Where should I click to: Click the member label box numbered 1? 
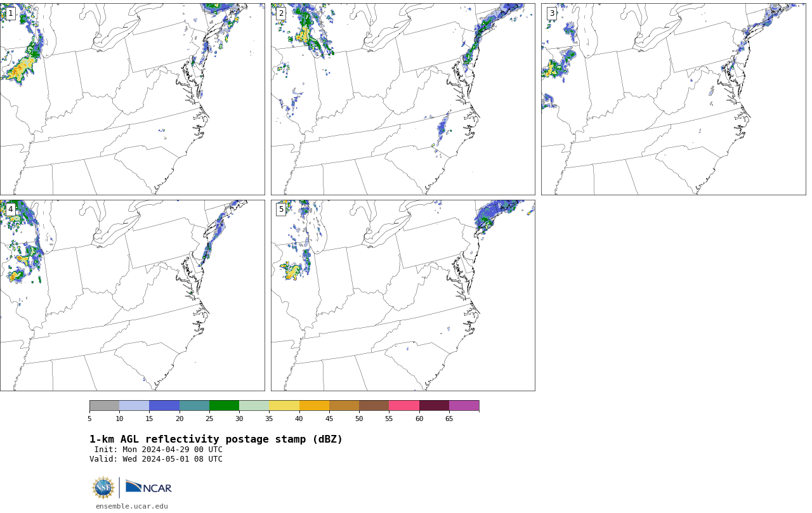[x=10, y=13]
